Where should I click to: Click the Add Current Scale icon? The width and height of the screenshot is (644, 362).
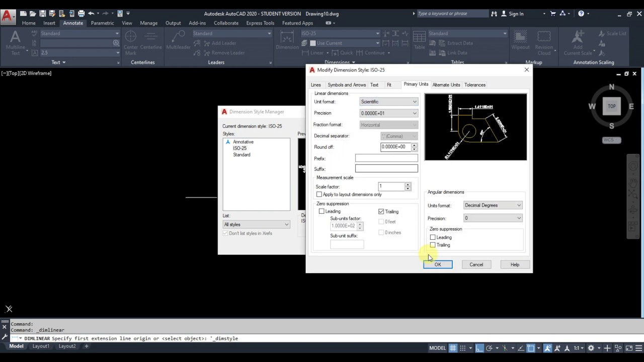coord(578,43)
